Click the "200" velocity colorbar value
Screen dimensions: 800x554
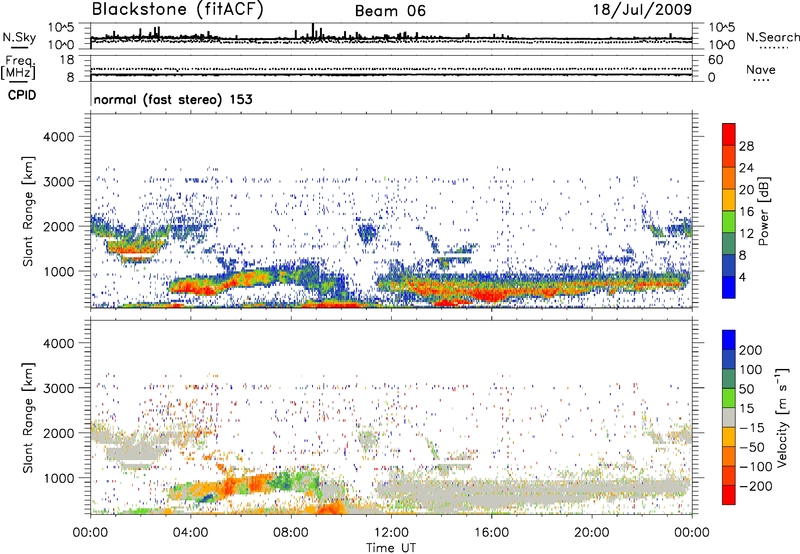751,350
